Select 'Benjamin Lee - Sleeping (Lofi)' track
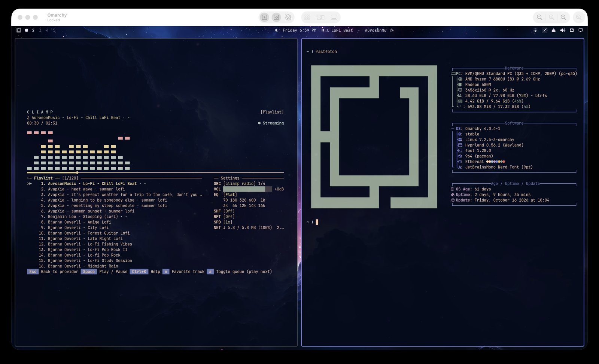 click(84, 217)
